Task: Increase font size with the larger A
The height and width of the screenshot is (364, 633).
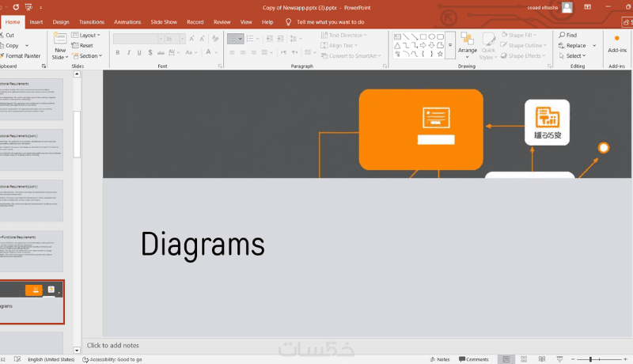Action: [191, 39]
